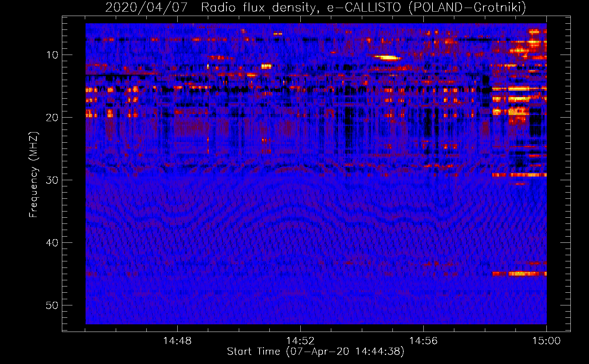Click the '14:52' time tick label
Viewport: 589px width, 364px height.
tap(300, 341)
